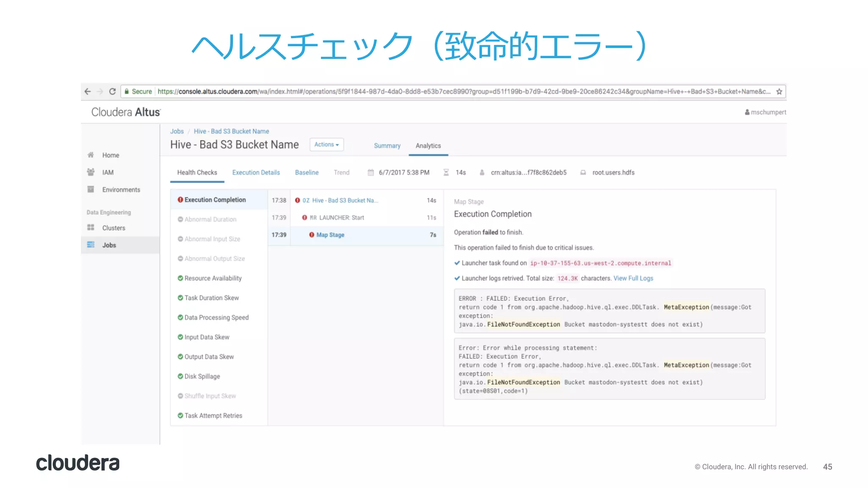Click the hourglass duration icon
This screenshot has height=488, width=868.
coord(446,172)
